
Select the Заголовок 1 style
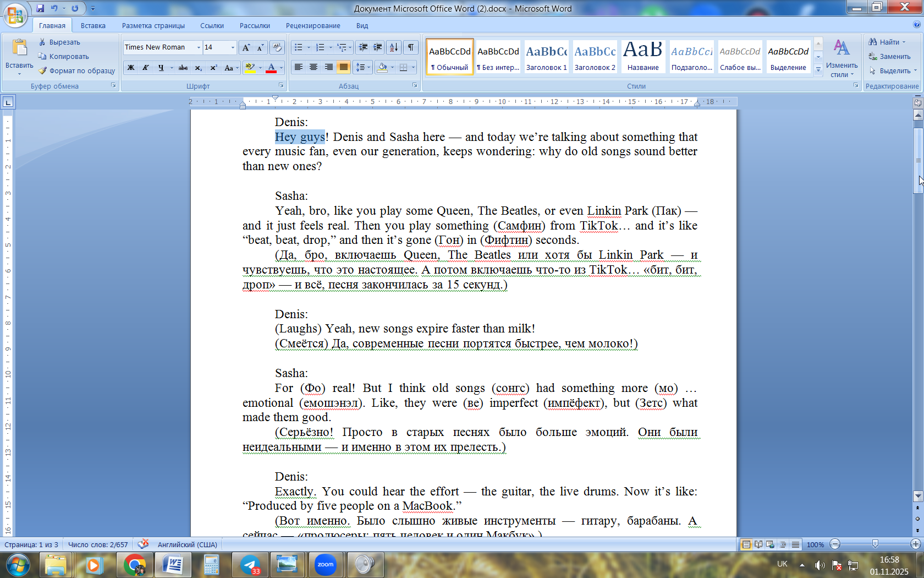pos(547,57)
